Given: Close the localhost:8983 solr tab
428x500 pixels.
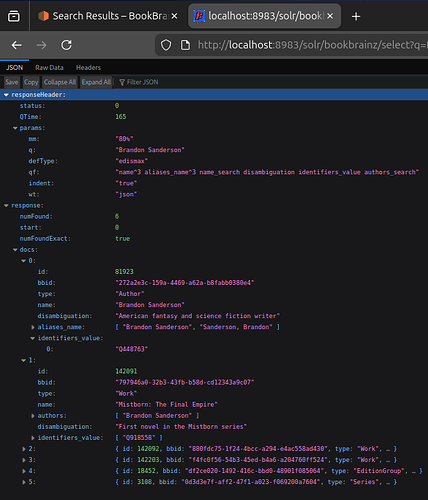Looking at the screenshot, I should point(330,16).
